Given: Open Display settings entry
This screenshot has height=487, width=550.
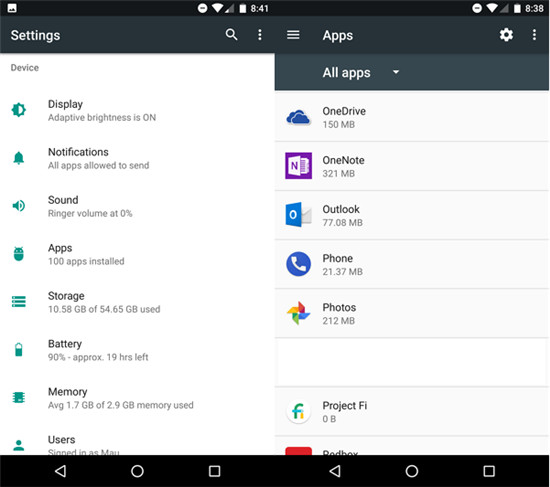Looking at the screenshot, I should pyautogui.click(x=137, y=111).
